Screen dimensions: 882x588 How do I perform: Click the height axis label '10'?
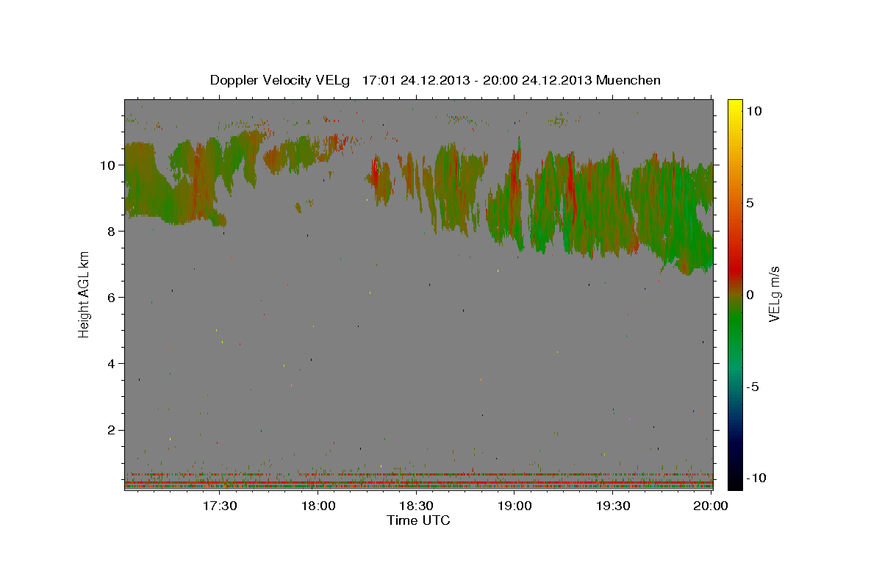pyautogui.click(x=109, y=165)
